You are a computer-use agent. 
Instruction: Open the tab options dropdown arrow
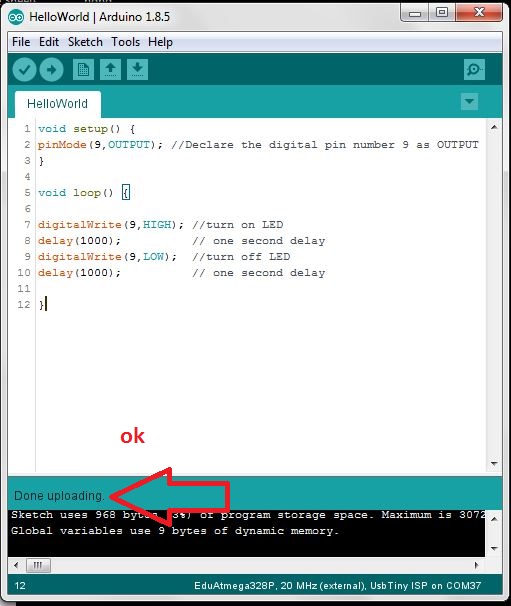[x=469, y=102]
